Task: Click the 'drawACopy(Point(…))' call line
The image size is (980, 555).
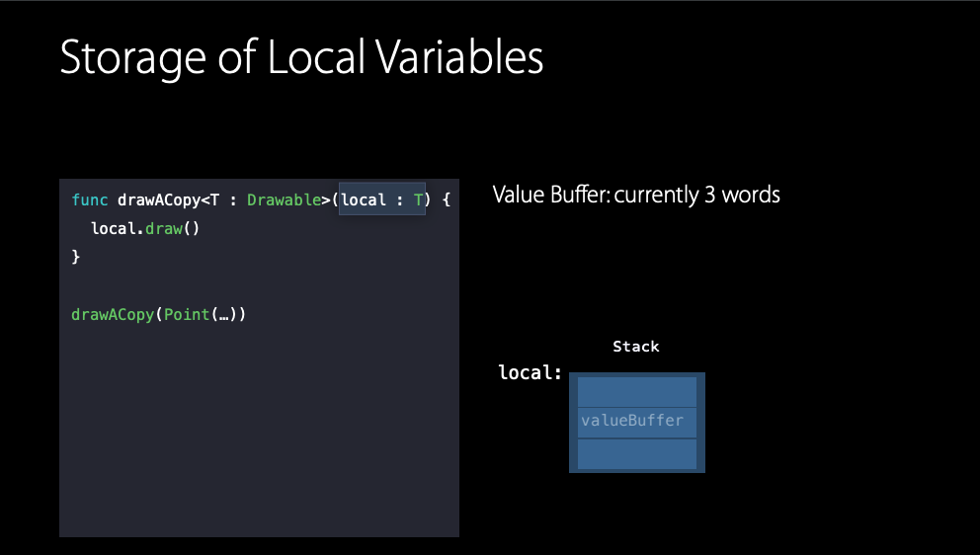Action: pyautogui.click(x=159, y=314)
